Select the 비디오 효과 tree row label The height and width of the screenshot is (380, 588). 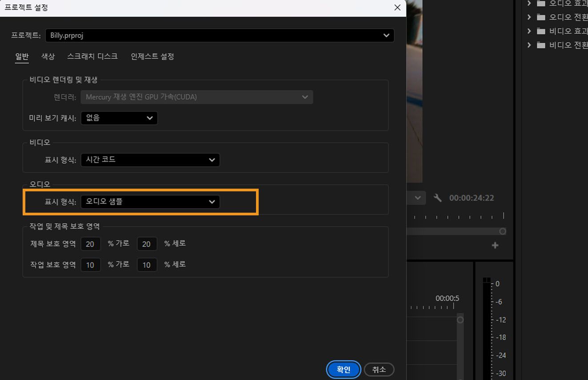tap(568, 31)
